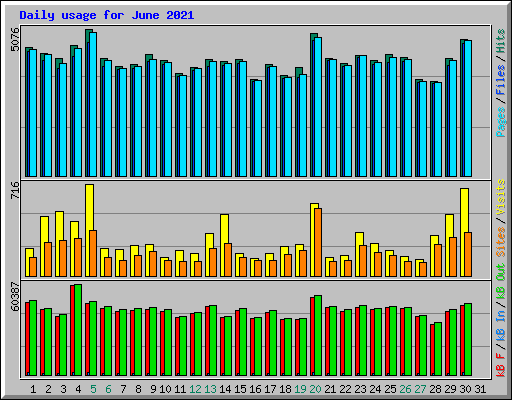Click day 29 on the x-axis

pos(450,389)
